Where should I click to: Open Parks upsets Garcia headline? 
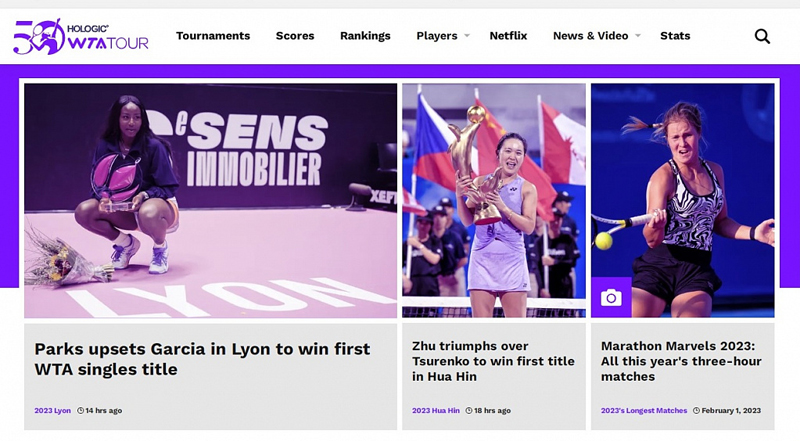[202, 359]
